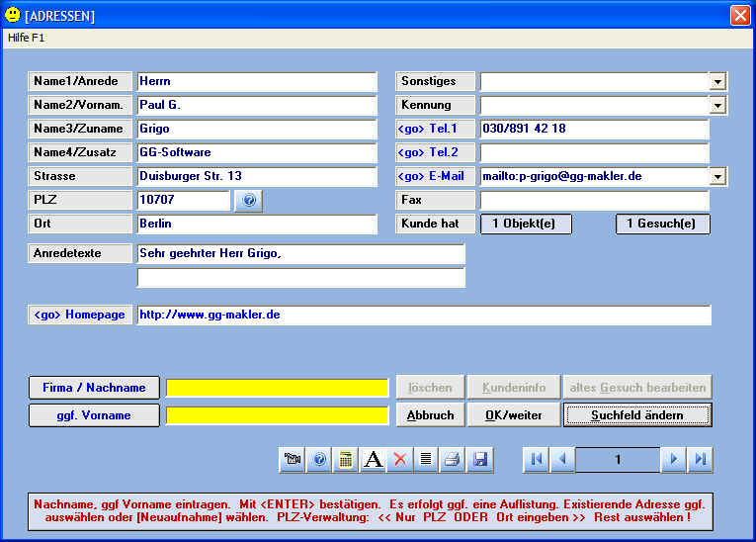Click the <go> Homepage link
The image size is (756, 542).
click(x=80, y=315)
